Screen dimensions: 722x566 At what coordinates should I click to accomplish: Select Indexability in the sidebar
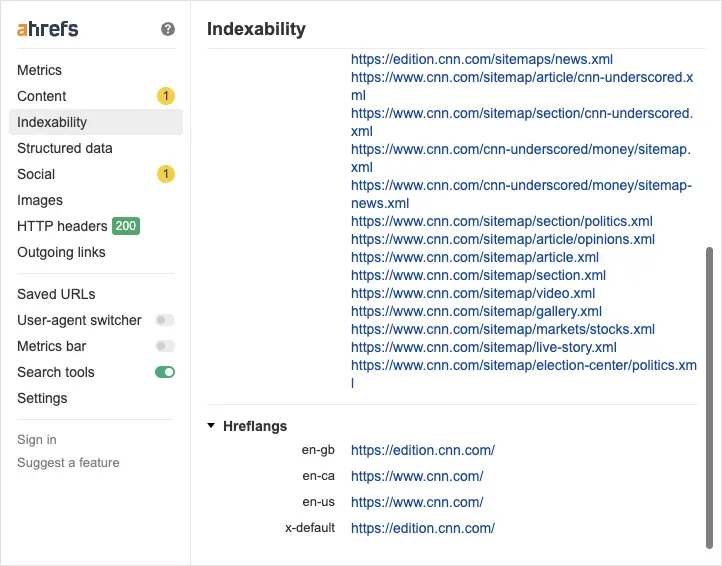point(96,122)
